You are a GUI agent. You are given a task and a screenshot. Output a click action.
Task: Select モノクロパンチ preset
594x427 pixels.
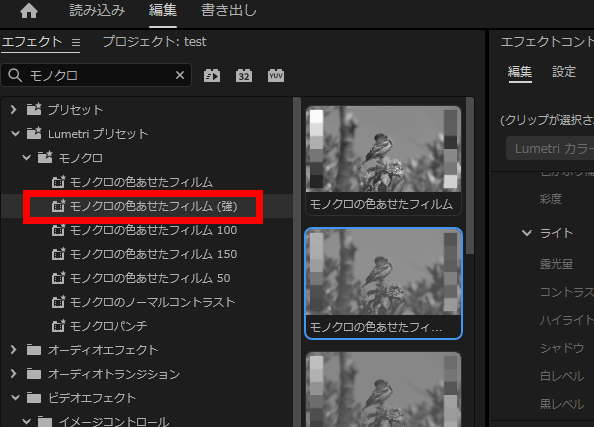pyautogui.click(x=108, y=326)
